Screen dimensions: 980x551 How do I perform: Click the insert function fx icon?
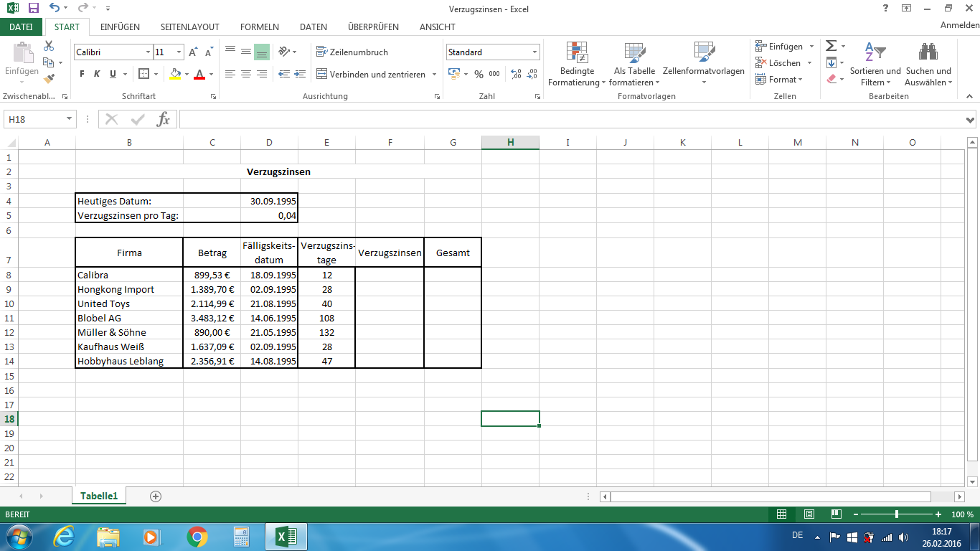(x=164, y=119)
